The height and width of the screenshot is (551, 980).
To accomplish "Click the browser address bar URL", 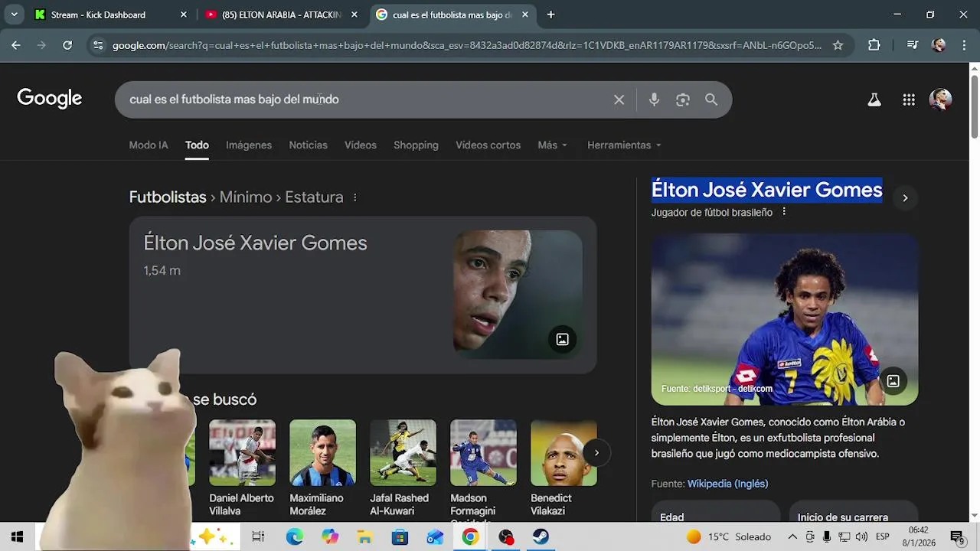I will click(x=466, y=45).
